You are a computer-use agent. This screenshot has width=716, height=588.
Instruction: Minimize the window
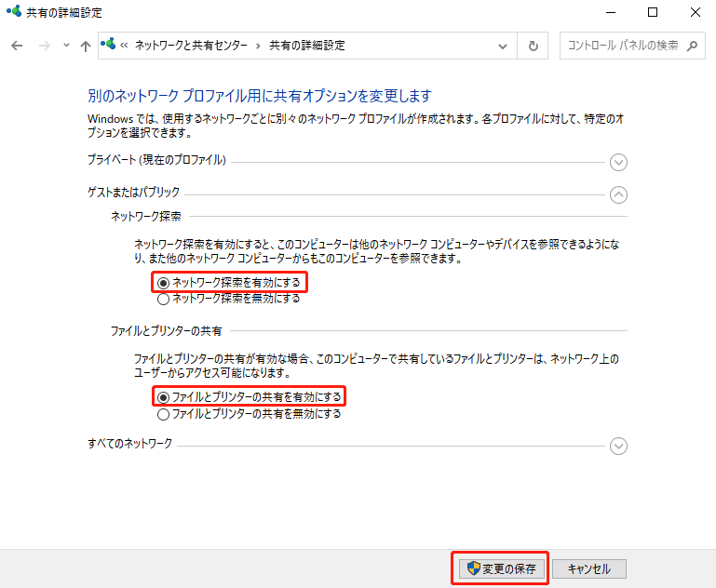click(611, 12)
